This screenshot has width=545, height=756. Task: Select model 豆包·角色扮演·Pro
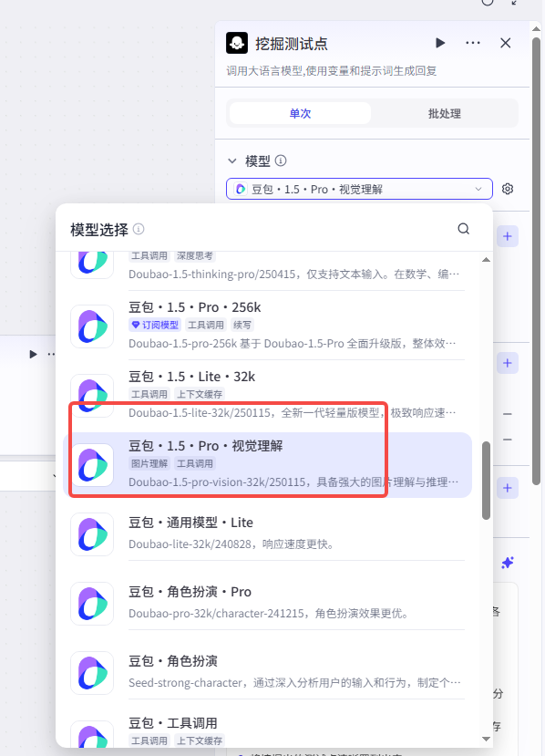(x=267, y=603)
